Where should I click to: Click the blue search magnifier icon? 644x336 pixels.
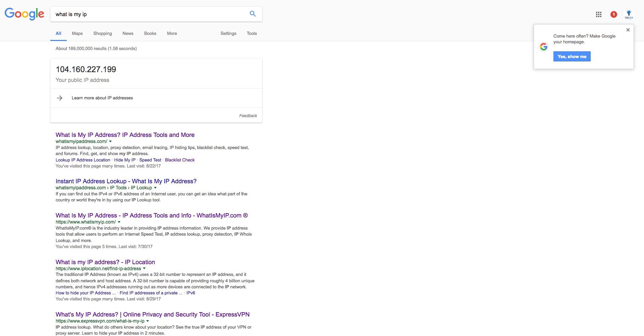click(x=253, y=14)
